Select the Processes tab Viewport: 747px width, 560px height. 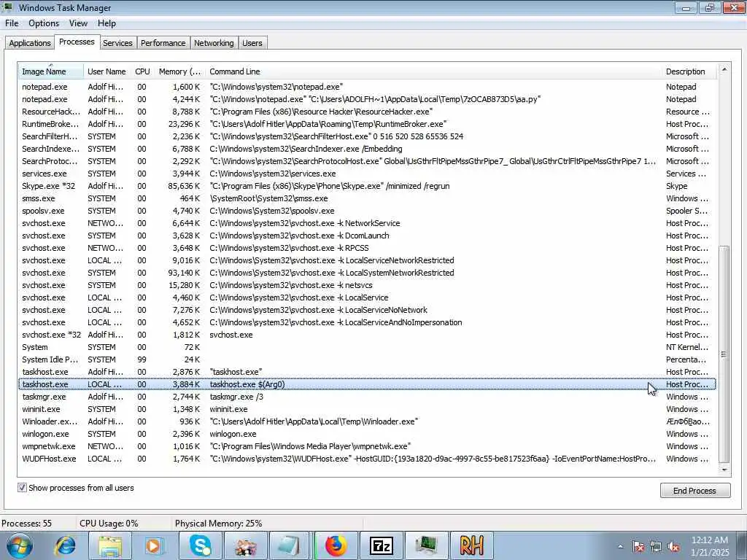(77, 42)
